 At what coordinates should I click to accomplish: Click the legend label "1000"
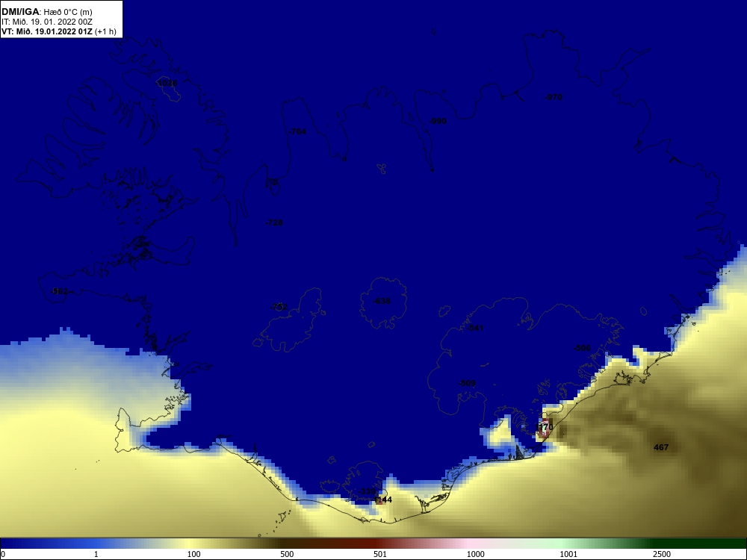pos(475,554)
